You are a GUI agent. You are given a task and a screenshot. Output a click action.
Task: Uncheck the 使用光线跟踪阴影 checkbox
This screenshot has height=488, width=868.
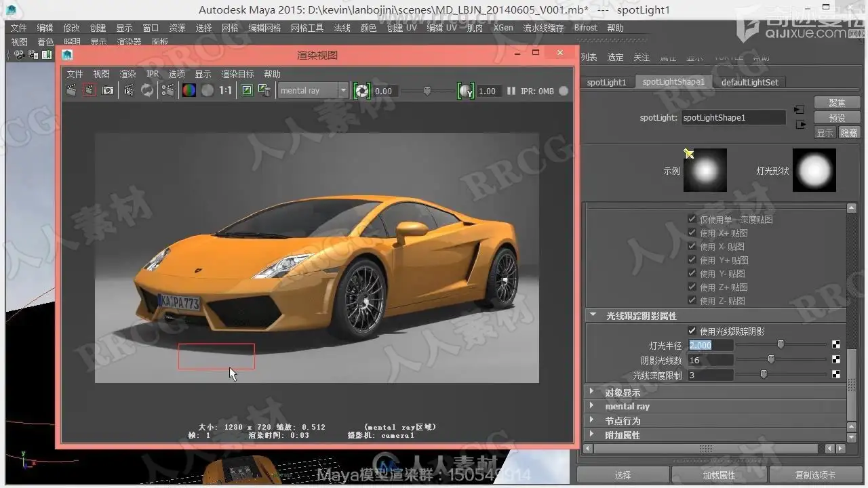coord(692,331)
